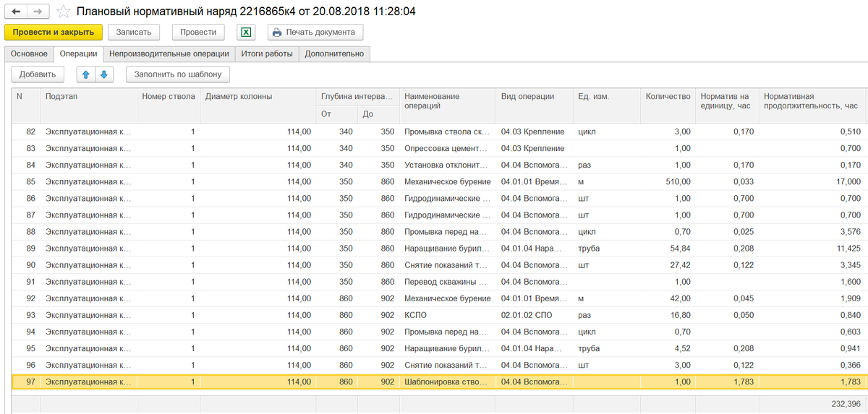Go back with the left arrow
This screenshot has height=414, width=868.
click(17, 12)
